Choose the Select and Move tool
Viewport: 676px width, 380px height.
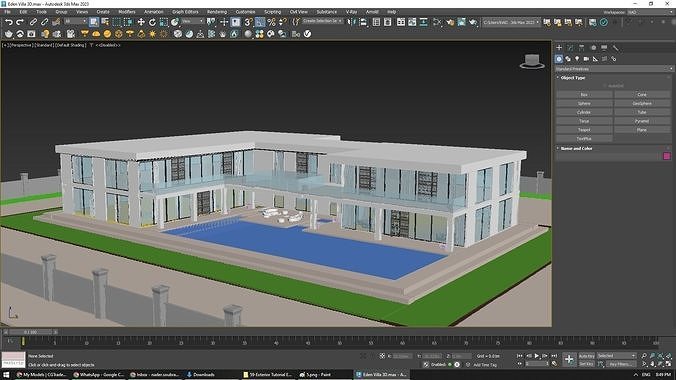tap(141, 22)
